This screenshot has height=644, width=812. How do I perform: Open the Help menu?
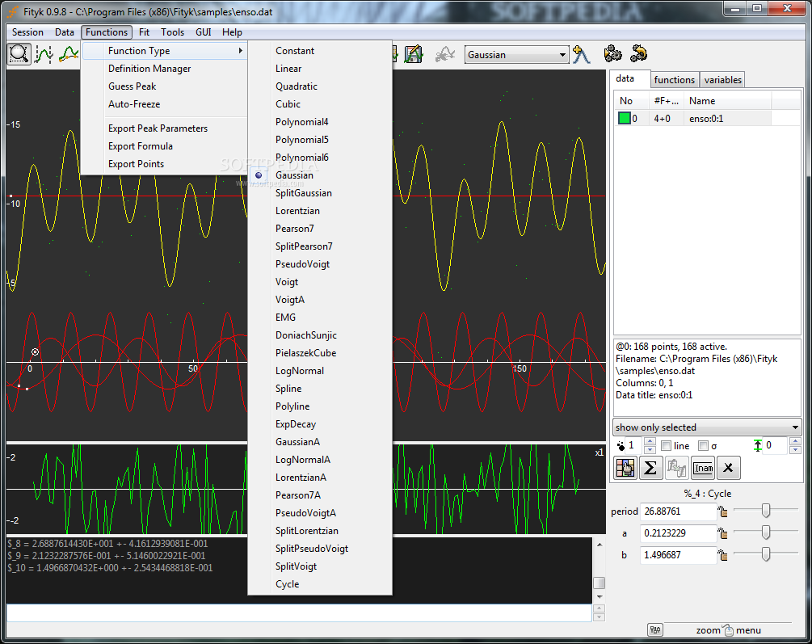(x=232, y=32)
